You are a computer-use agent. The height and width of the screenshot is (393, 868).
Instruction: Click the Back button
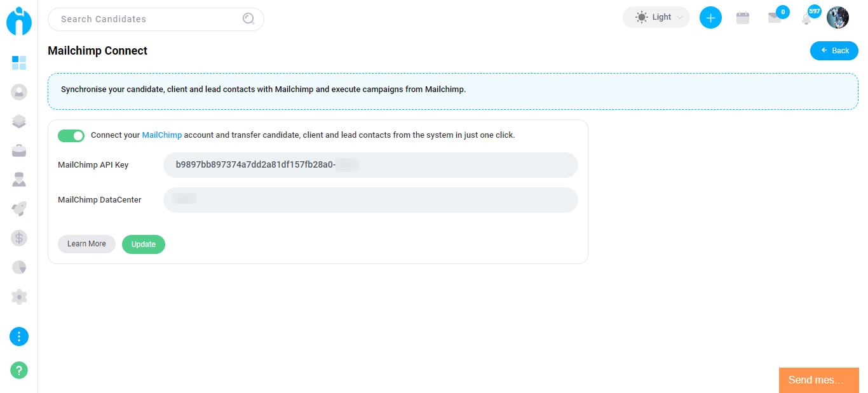834,51
